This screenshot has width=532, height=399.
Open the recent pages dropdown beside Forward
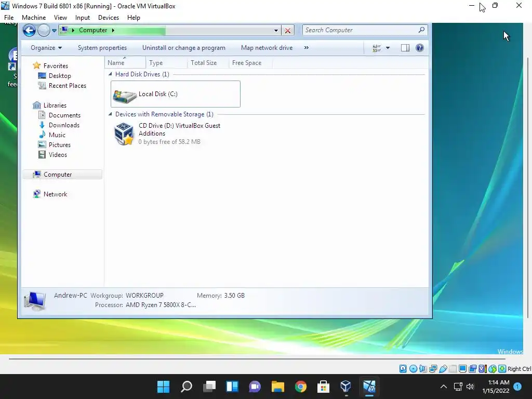(x=54, y=31)
